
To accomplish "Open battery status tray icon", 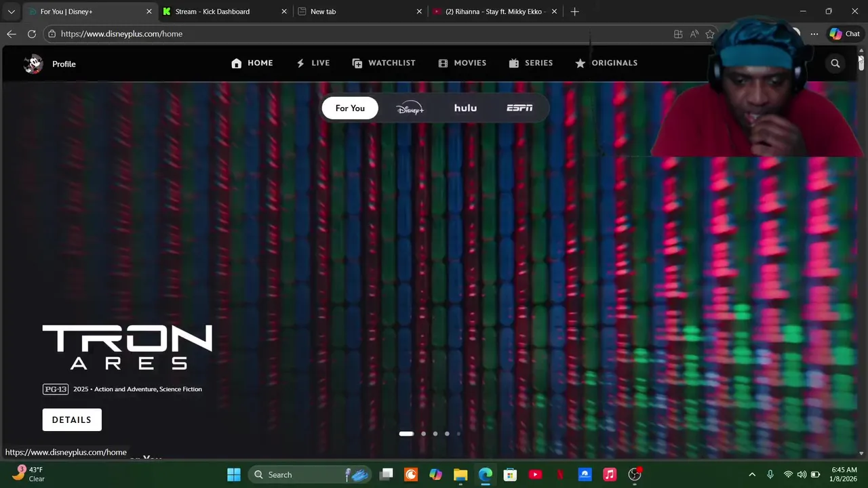I will pyautogui.click(x=816, y=474).
